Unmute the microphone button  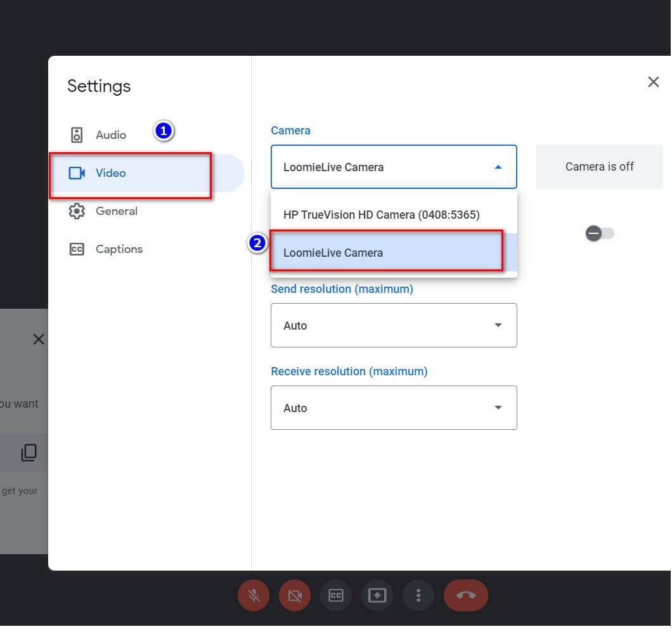coord(254,595)
